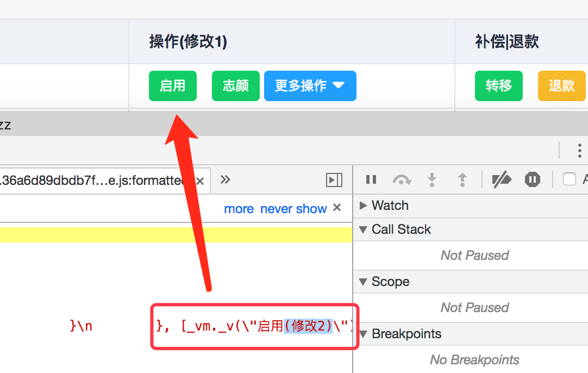Click the Step into next function call icon
The width and height of the screenshot is (588, 373).
coord(431,178)
